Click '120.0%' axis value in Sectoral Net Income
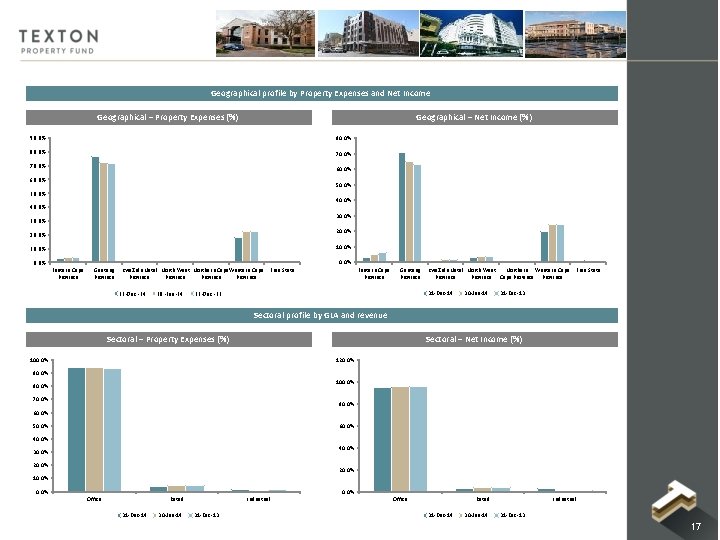720x540 pixels. (x=345, y=360)
